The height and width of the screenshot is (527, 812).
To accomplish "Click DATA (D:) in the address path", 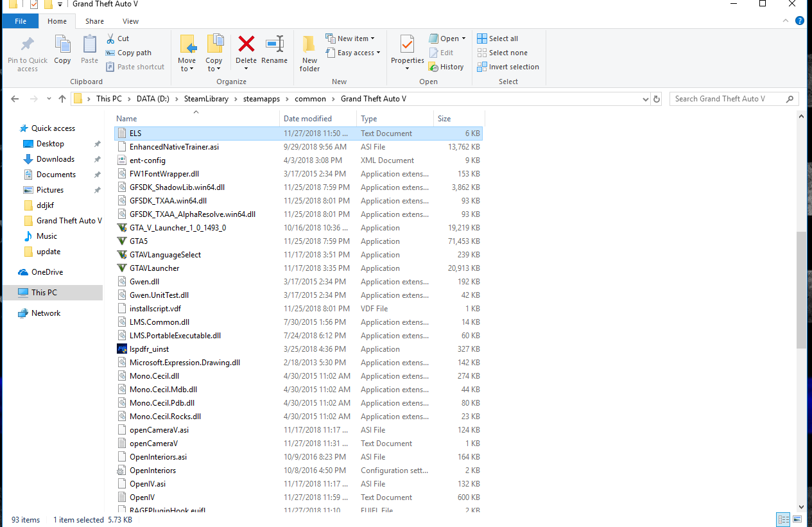I will coord(153,99).
